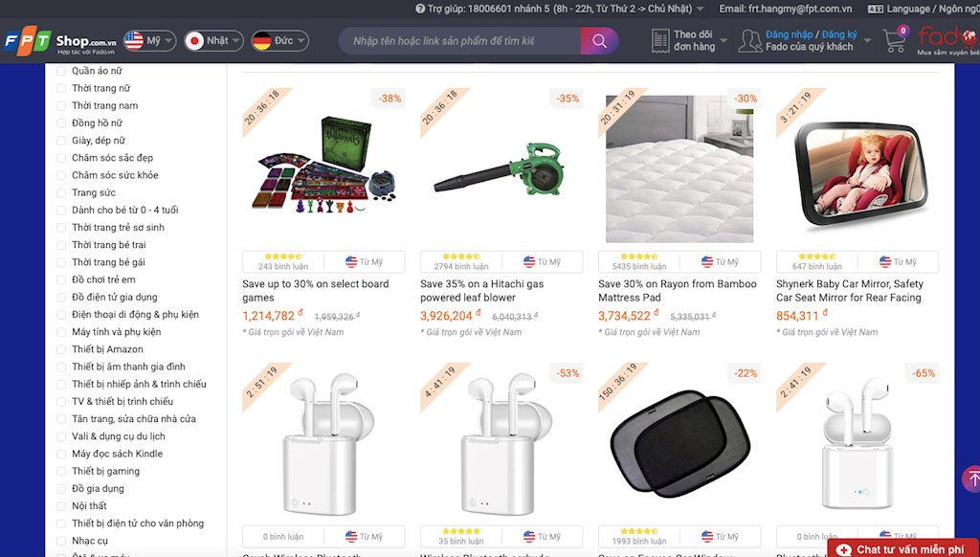Click the Fado logo
Image resolution: width=980 pixels, height=557 pixels.
coord(948,40)
